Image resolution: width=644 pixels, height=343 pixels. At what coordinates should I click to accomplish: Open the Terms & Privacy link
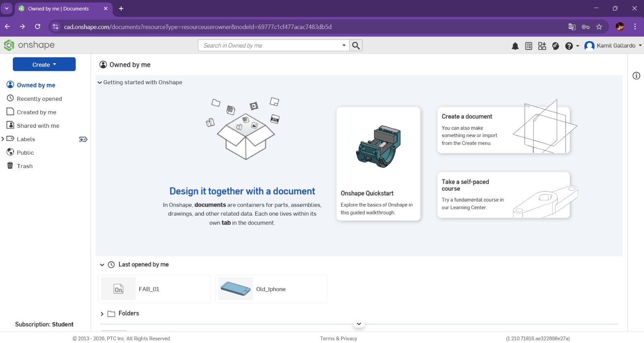339,339
